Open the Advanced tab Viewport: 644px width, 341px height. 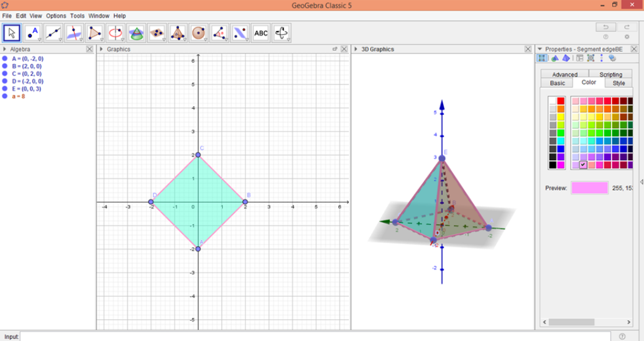coord(564,75)
